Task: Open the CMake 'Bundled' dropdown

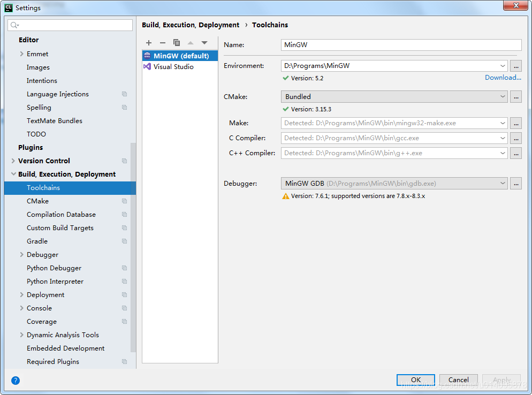Action: point(502,96)
